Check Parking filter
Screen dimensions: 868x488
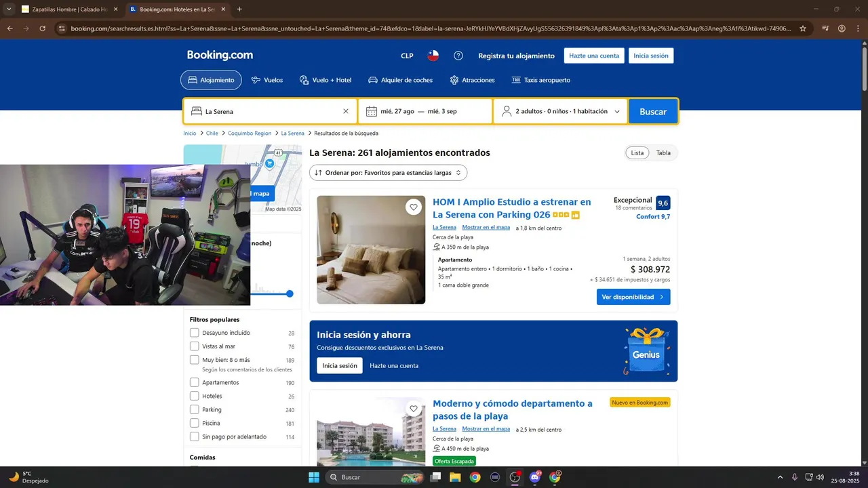click(195, 409)
